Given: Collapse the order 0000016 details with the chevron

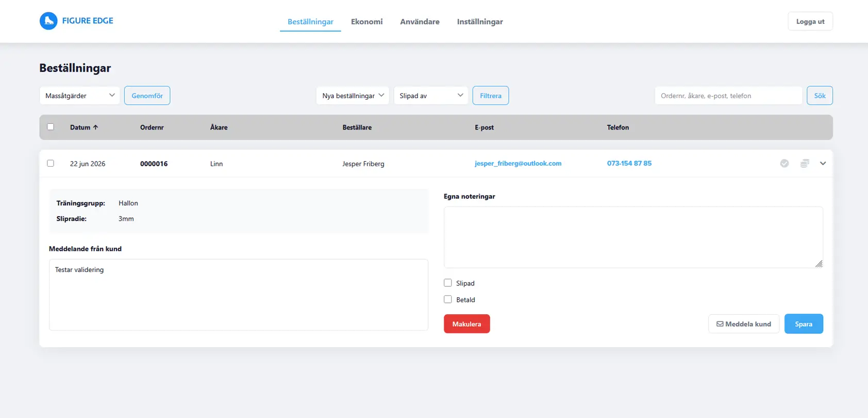Looking at the screenshot, I should pos(823,164).
